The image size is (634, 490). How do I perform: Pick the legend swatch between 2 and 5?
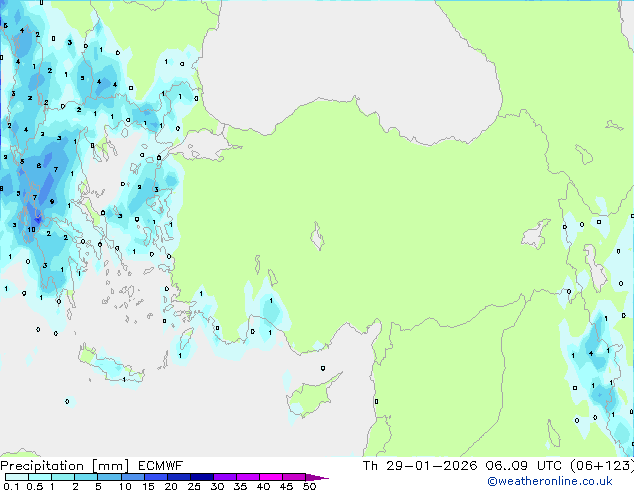(86, 477)
